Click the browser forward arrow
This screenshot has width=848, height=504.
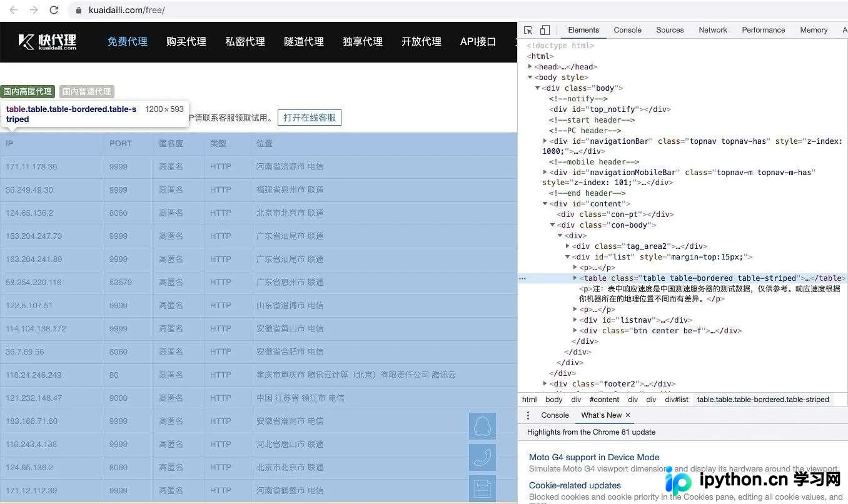34,10
